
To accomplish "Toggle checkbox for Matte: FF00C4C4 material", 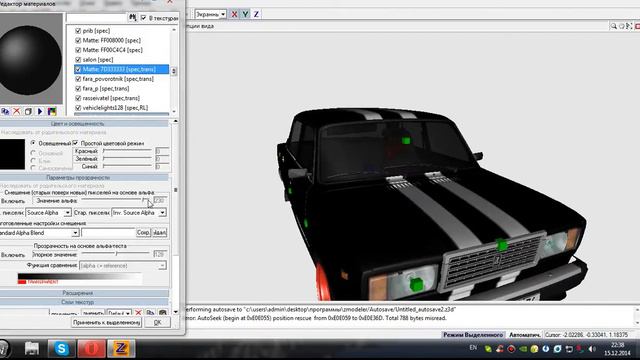I will [78, 50].
